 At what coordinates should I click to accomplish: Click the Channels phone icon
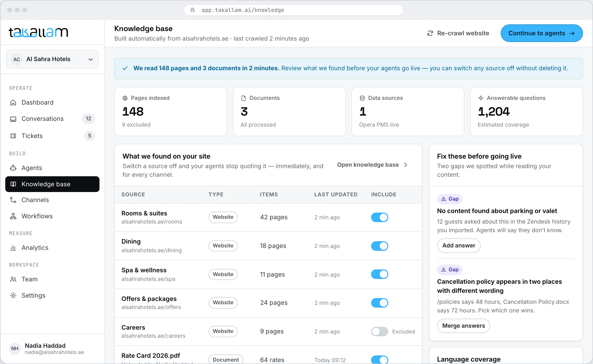coord(13,200)
